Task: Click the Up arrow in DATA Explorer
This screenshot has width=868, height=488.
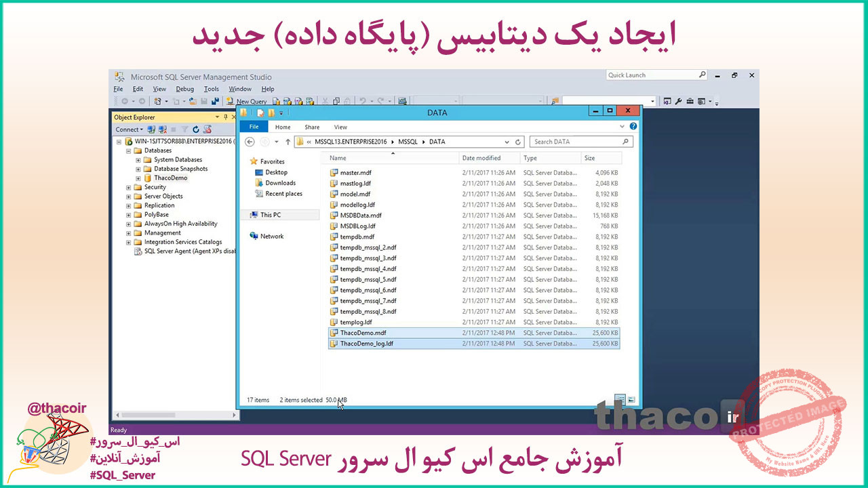Action: pyautogui.click(x=288, y=142)
